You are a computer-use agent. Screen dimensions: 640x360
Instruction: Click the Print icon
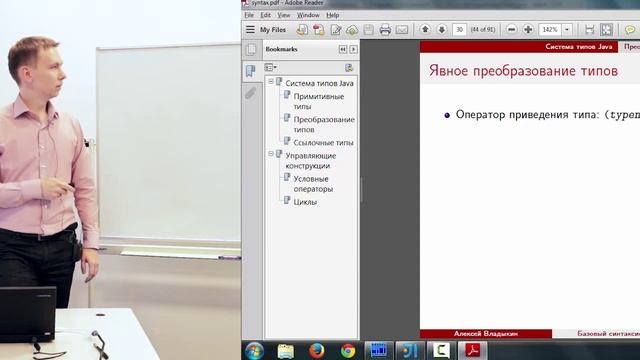(x=385, y=29)
